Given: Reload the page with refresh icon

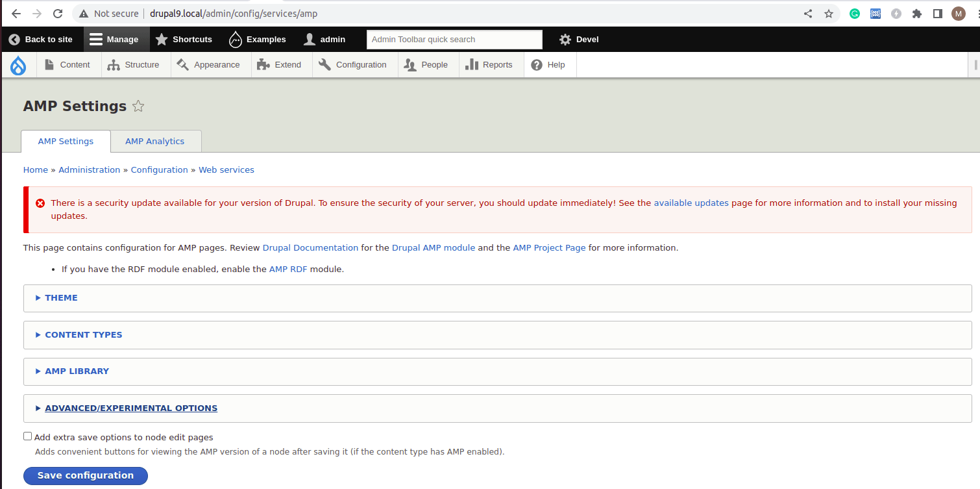Looking at the screenshot, I should (58, 14).
